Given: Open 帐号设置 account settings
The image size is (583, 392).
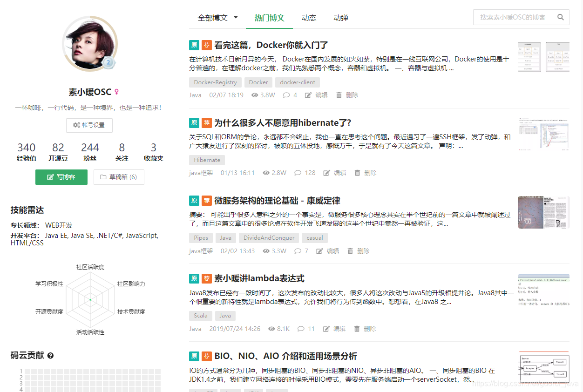Looking at the screenshot, I should [x=89, y=125].
